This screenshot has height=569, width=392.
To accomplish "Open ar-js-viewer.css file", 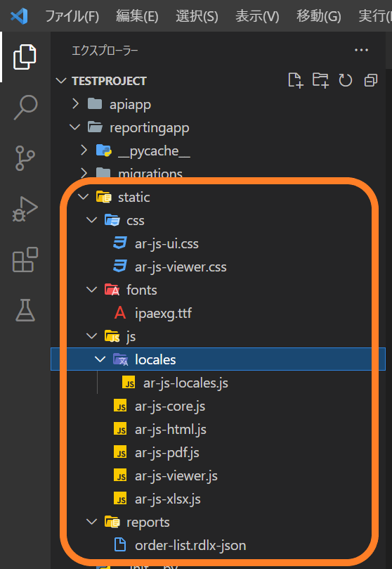I will (181, 267).
